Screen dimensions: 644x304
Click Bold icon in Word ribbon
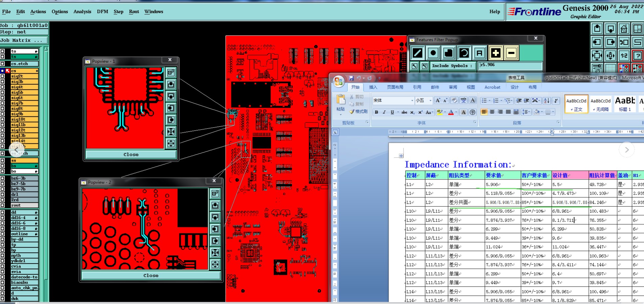376,112
